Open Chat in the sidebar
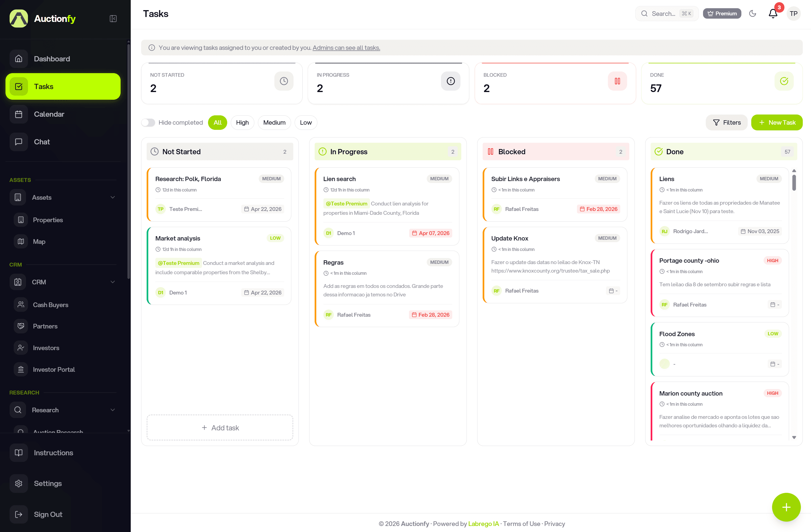 click(x=42, y=142)
